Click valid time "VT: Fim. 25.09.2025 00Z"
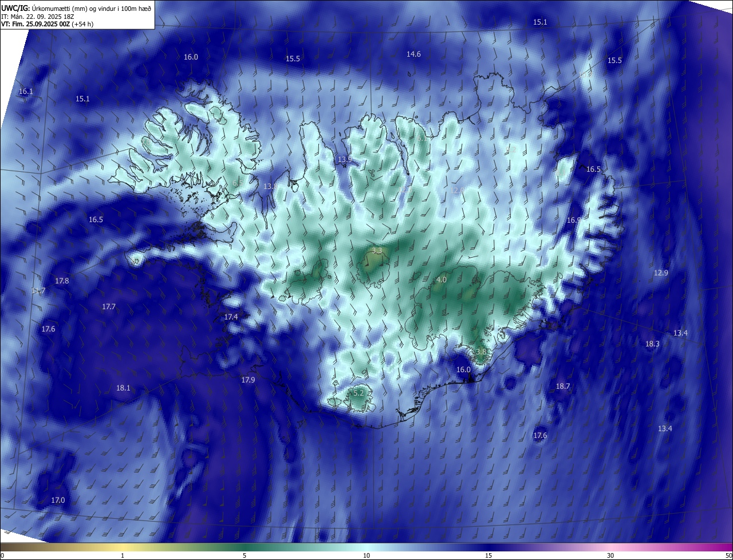Image resolution: width=733 pixels, height=560 pixels. click(37, 24)
